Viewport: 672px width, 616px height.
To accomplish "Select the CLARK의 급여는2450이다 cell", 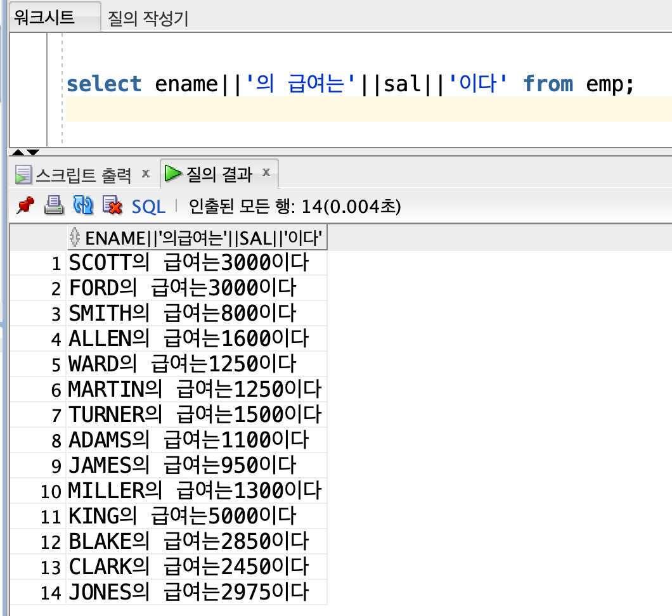I will click(x=197, y=567).
